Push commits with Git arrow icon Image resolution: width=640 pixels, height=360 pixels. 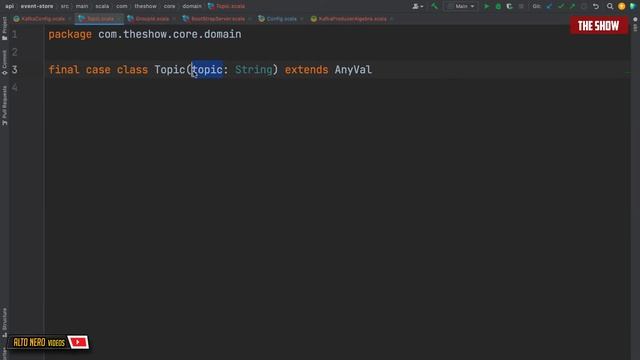pyautogui.click(x=572, y=6)
